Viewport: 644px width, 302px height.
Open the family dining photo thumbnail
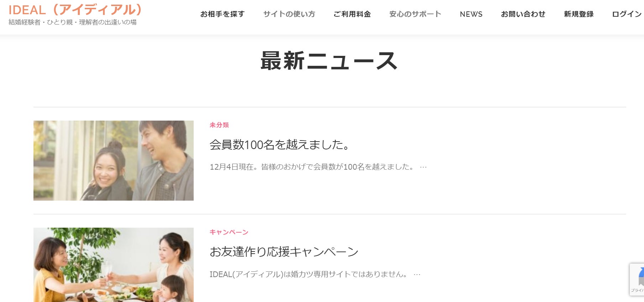[x=114, y=265]
